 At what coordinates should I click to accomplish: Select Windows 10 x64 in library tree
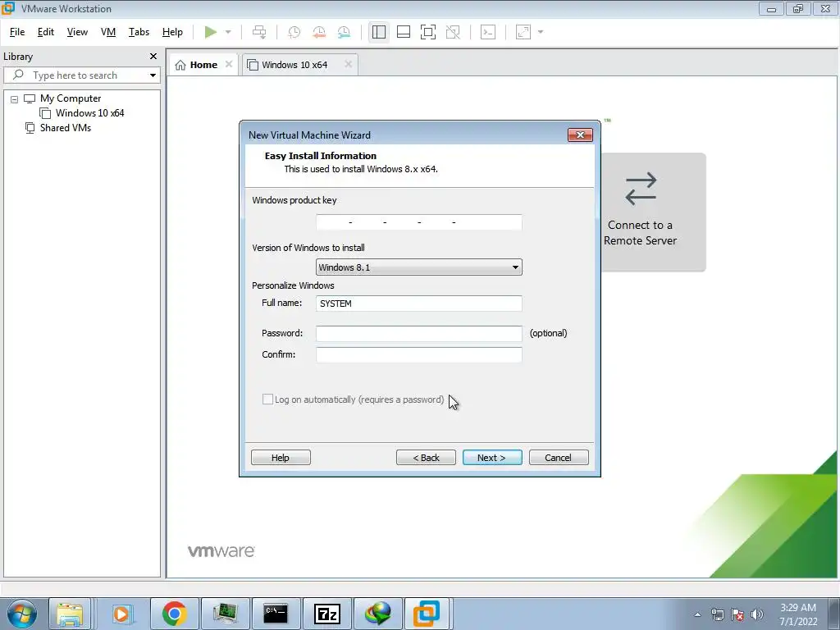[89, 113]
